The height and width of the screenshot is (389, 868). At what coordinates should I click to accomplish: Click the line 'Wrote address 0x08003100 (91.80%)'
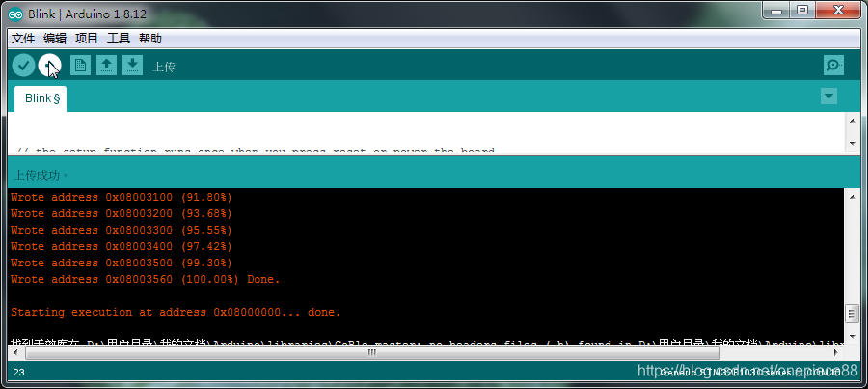pyautogui.click(x=122, y=197)
